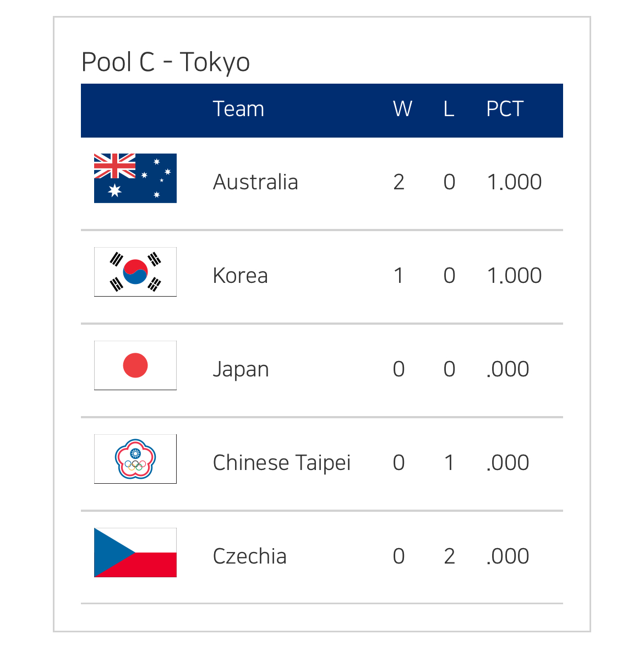Click Australia's 1.000 win percentage
The height and width of the screenshot is (645, 644).
point(514,182)
